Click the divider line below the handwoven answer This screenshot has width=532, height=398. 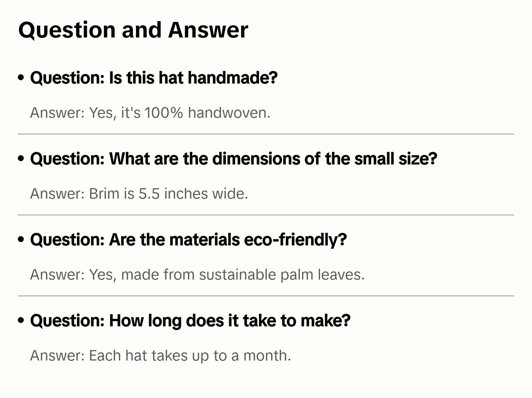point(266,134)
